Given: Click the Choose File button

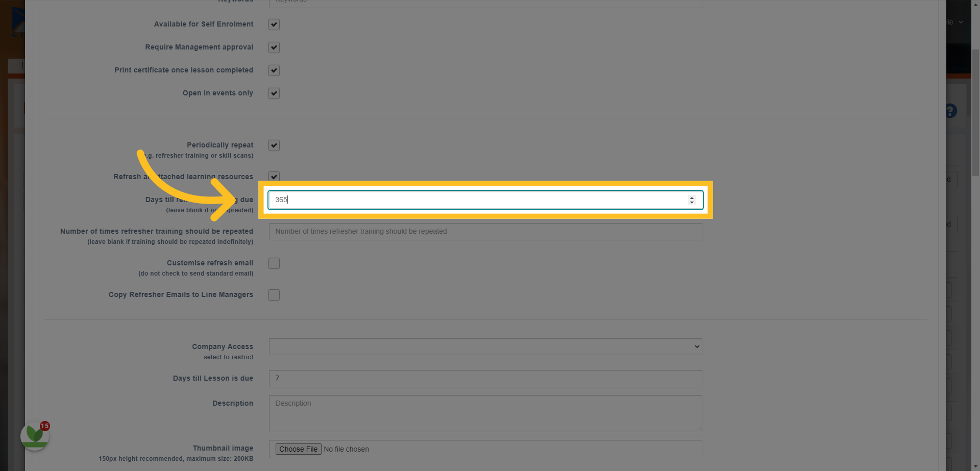Looking at the screenshot, I should (299, 449).
